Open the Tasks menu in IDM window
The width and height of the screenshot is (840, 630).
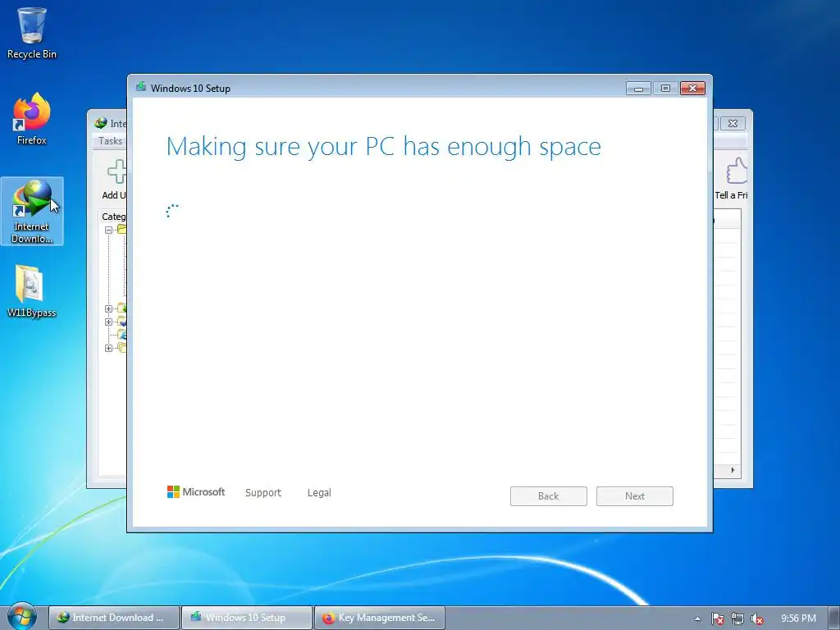point(111,141)
